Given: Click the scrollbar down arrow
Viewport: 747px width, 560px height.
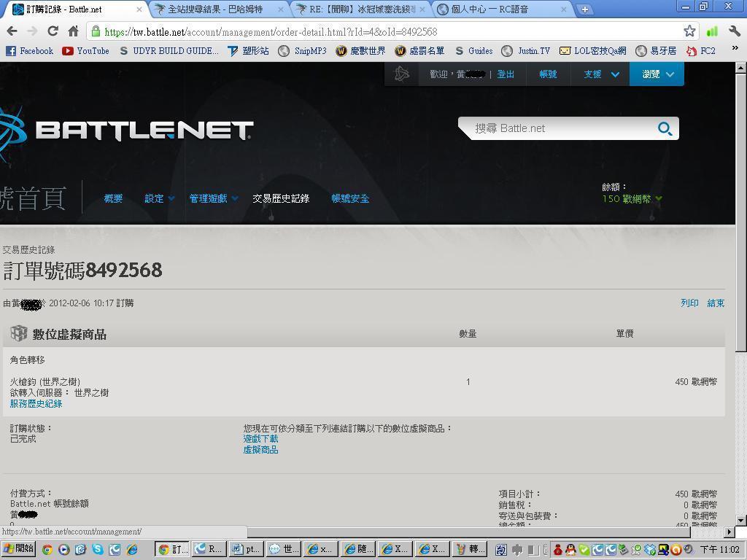Looking at the screenshot, I should click(x=741, y=521).
